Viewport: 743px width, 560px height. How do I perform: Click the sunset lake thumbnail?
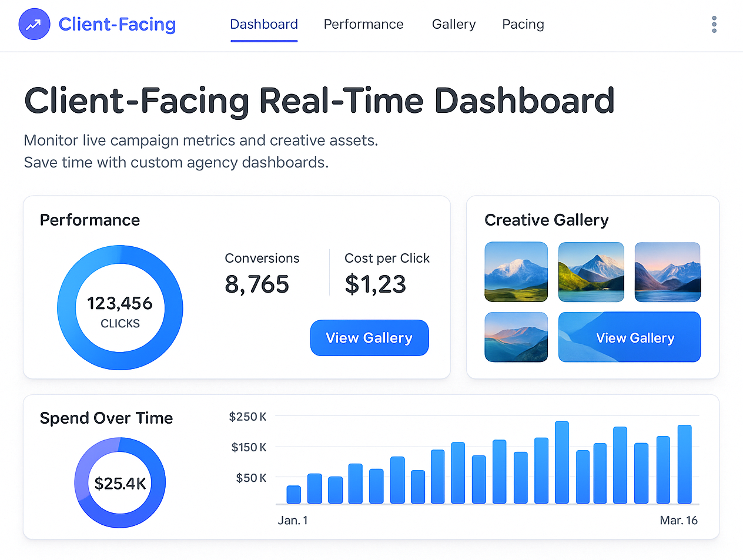tap(516, 337)
